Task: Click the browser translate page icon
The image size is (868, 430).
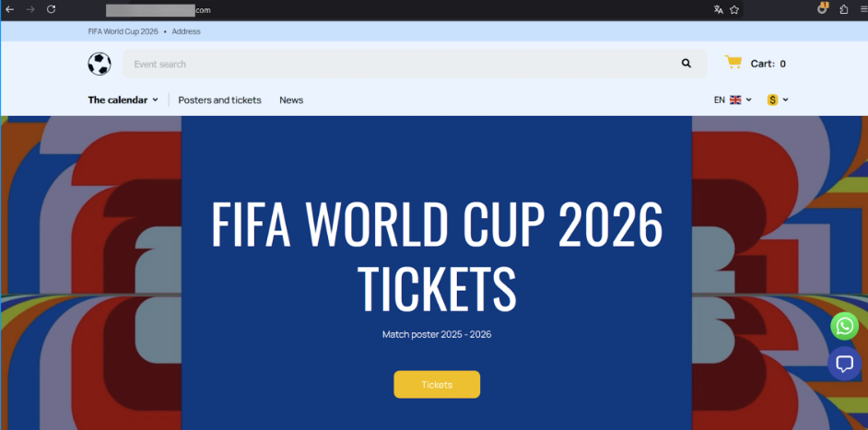Action: (x=718, y=9)
